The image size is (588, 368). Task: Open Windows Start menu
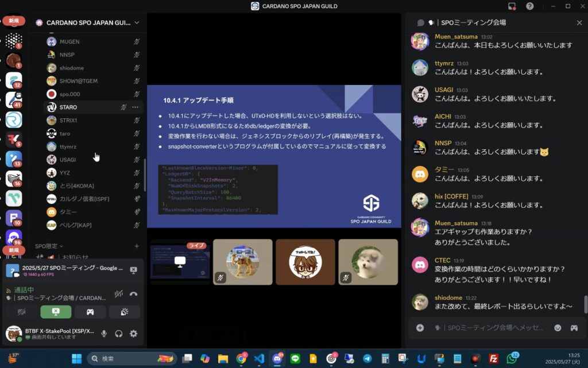[76, 359]
